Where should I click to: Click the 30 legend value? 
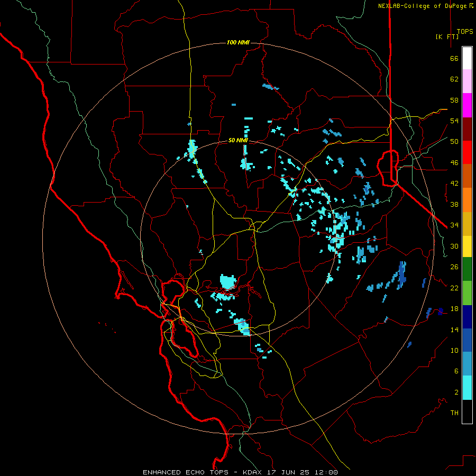click(x=454, y=246)
